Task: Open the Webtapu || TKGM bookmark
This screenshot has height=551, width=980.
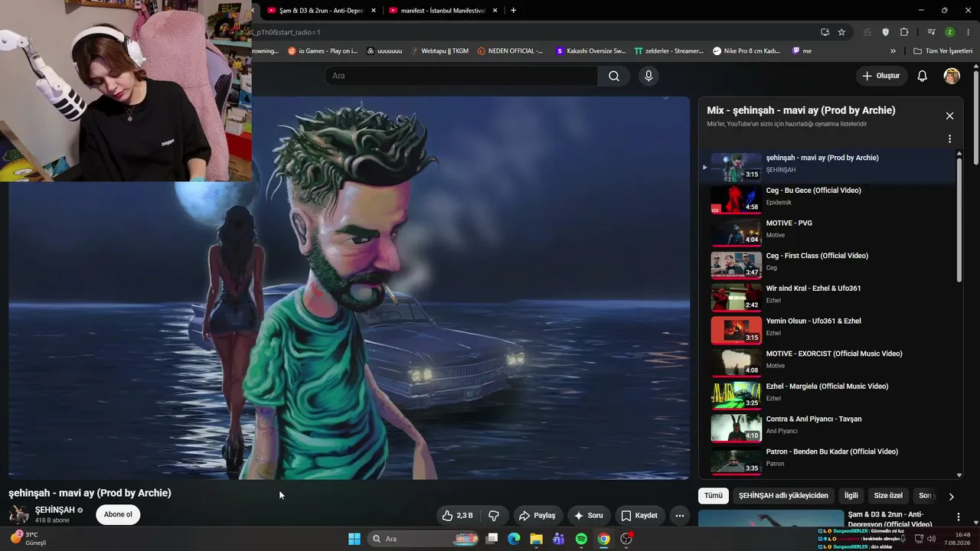Action: 439,51
